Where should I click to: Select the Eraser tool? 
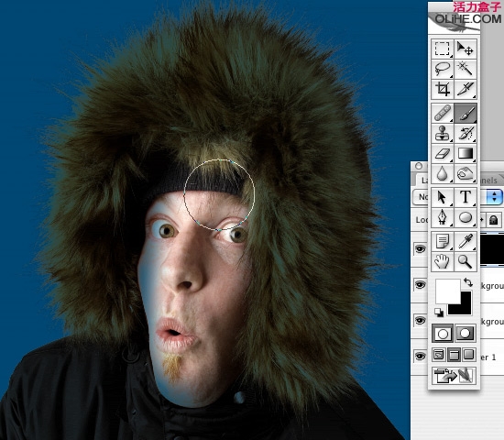[443, 153]
